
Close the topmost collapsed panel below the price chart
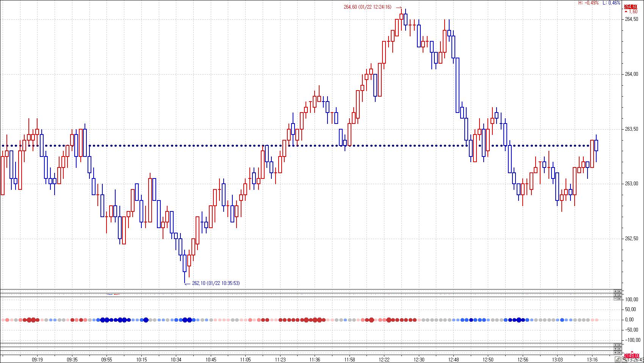click(x=619, y=291)
